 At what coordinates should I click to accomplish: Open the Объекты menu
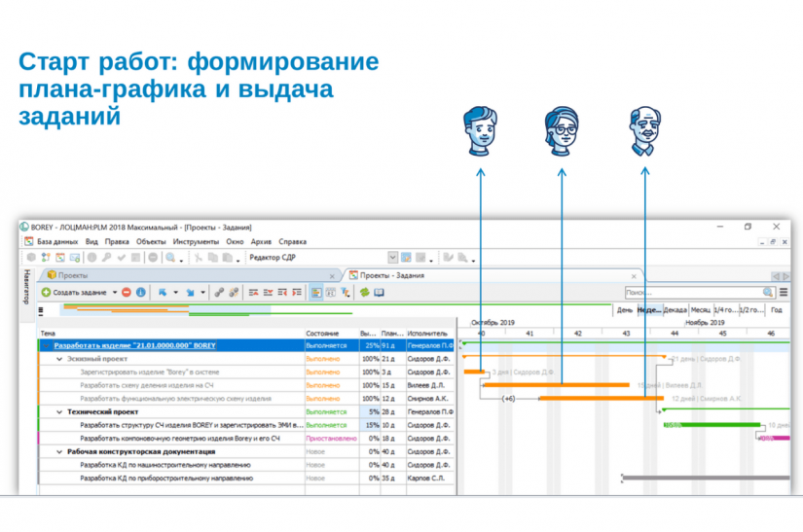[x=151, y=241]
